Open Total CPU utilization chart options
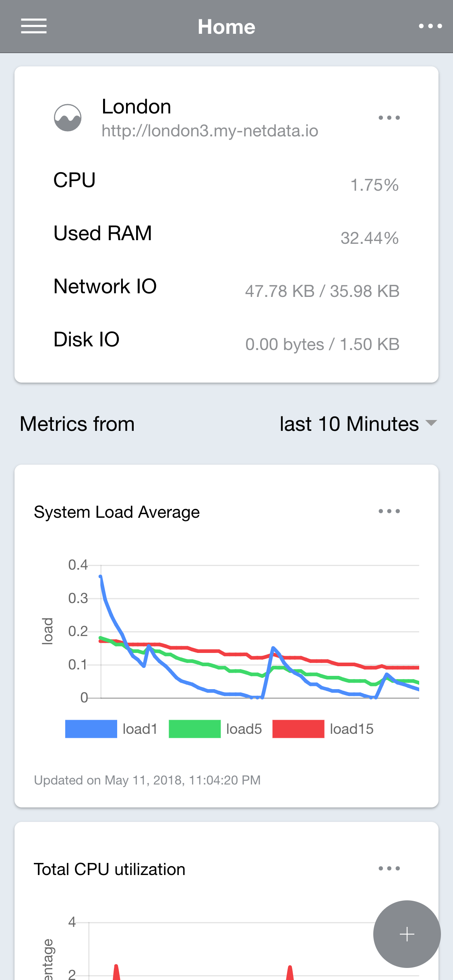 click(389, 868)
